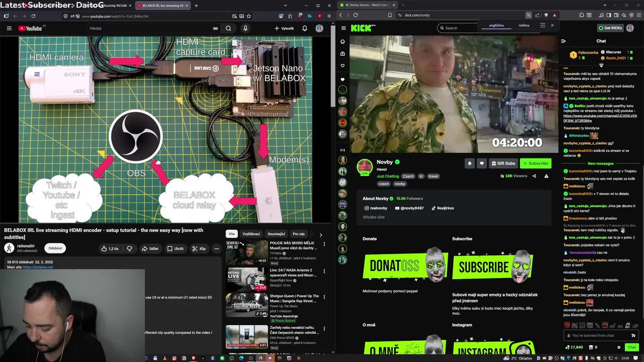Open the @novby8497 YouTube link
This screenshot has height=362, width=644.
(410, 208)
